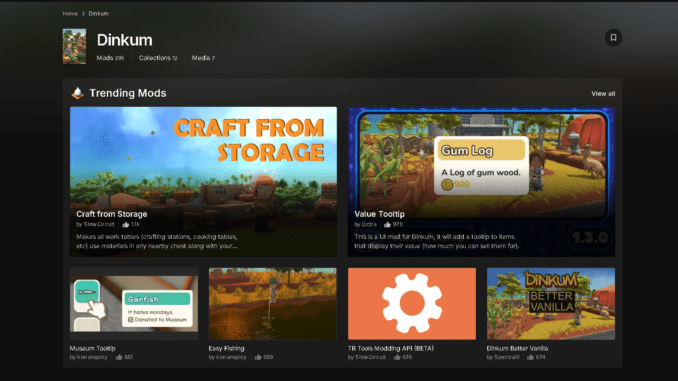678x381 pixels.
Task: Click the Value Tooltip description text
Action: [437, 241]
